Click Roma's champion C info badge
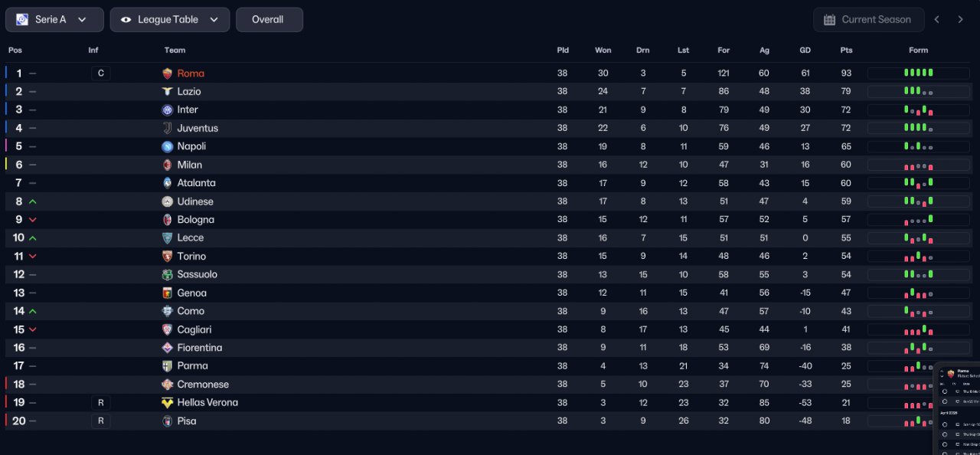 click(x=100, y=74)
